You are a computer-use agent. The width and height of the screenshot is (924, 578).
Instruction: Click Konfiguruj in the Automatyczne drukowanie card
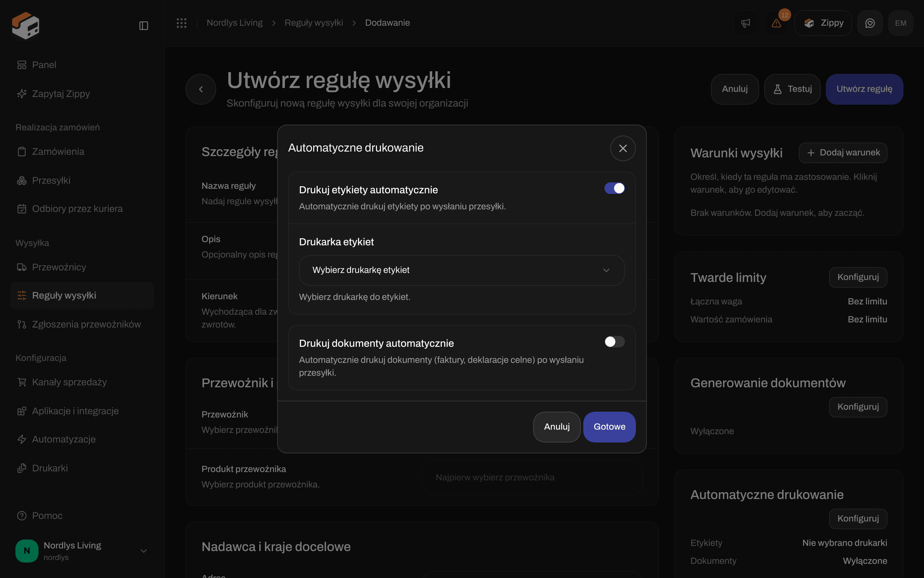tap(858, 519)
